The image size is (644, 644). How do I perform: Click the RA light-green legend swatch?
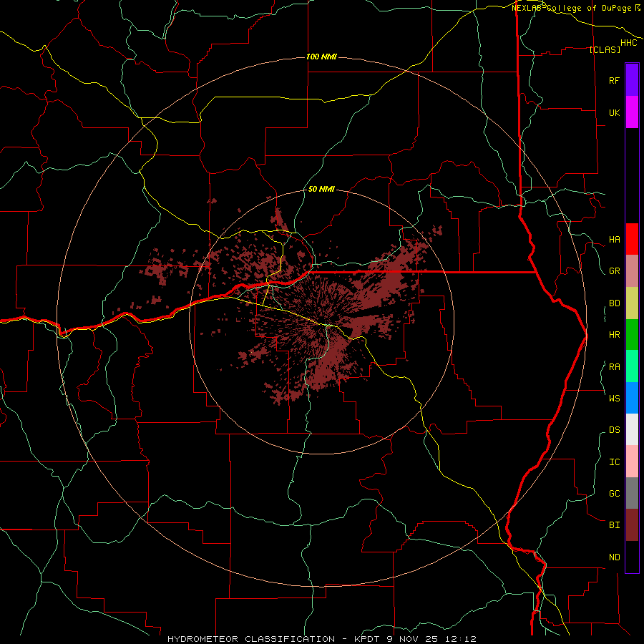(x=632, y=366)
